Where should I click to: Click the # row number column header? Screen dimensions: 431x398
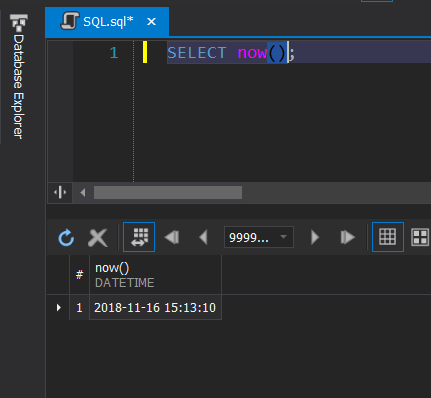(79, 275)
